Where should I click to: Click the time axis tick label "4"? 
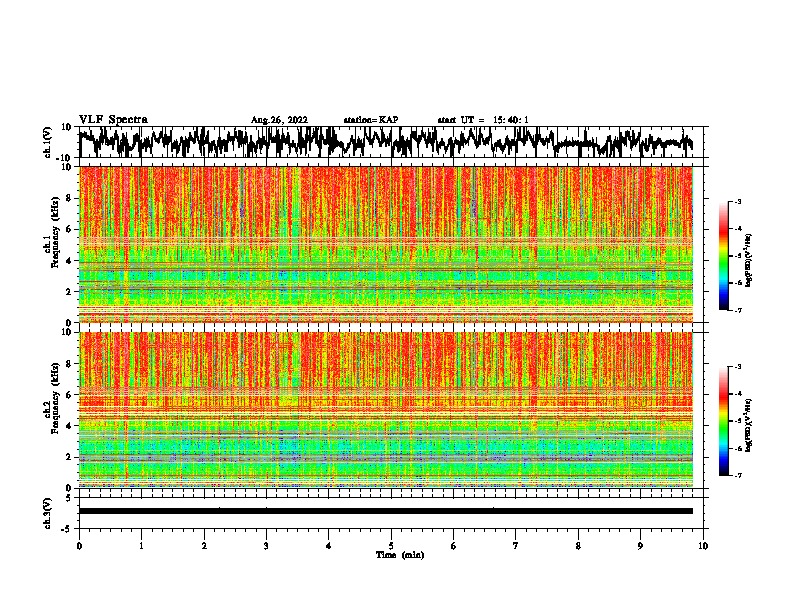(328, 546)
